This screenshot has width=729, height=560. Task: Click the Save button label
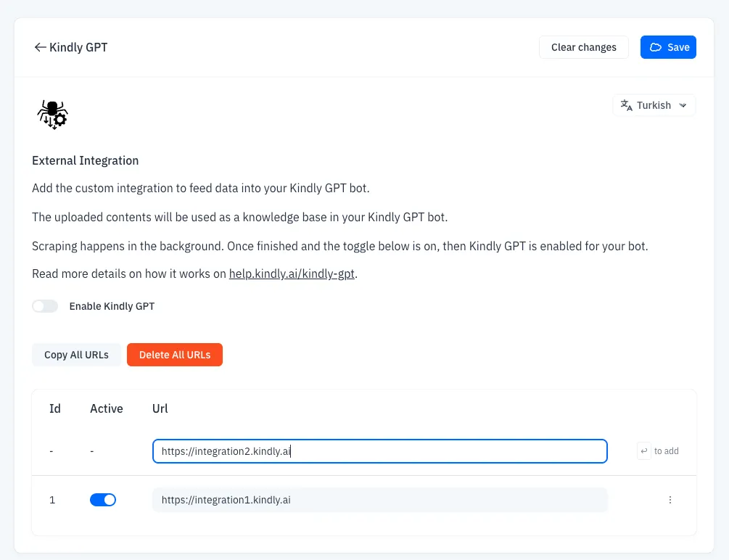tap(678, 47)
